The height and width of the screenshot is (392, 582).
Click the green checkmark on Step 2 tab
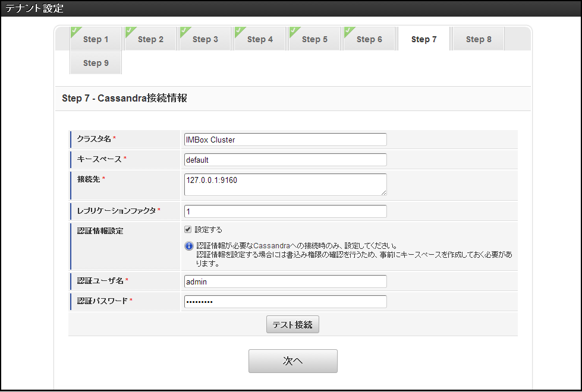(x=130, y=30)
